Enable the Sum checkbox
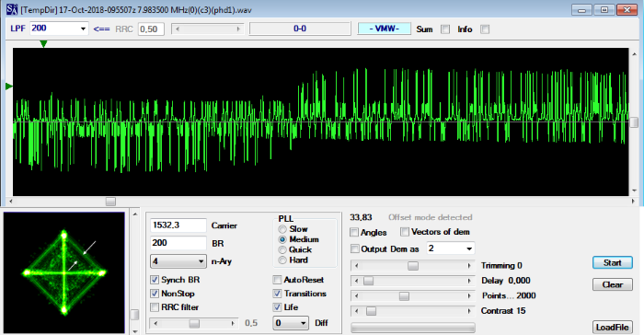The height and width of the screenshot is (335, 644). [x=444, y=29]
